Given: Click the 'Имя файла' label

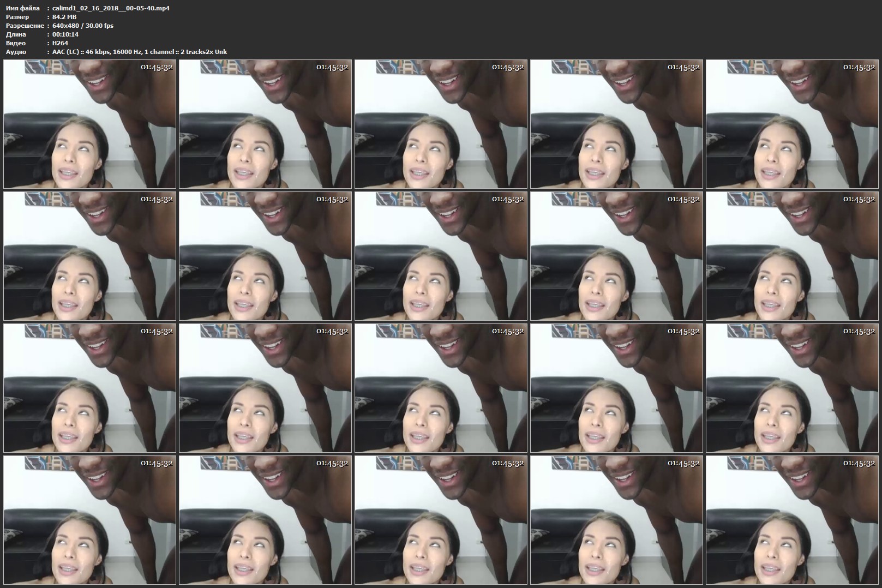Looking at the screenshot, I should [x=22, y=8].
